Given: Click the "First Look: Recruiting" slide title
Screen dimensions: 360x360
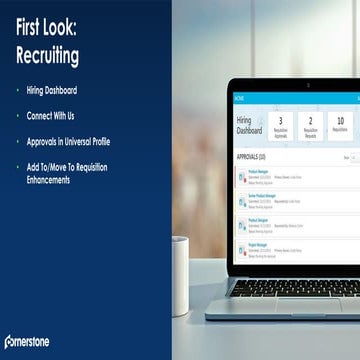Looking at the screenshot, I should [48, 41].
